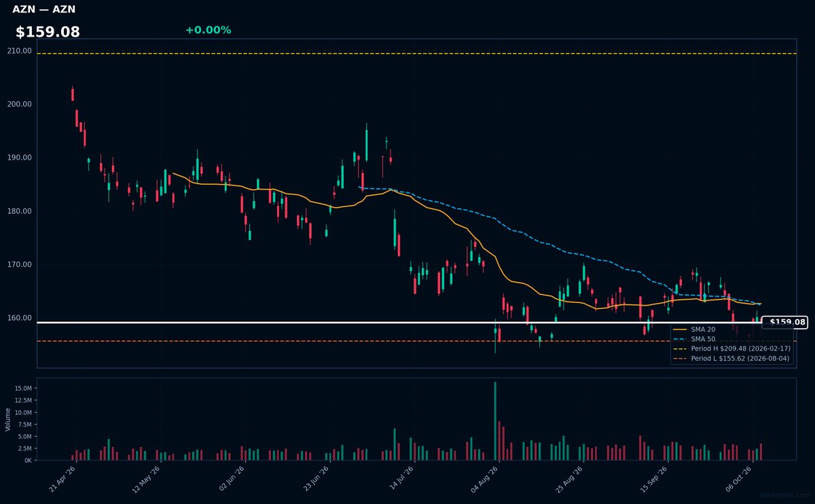Image resolution: width=815 pixels, height=504 pixels.
Task: Pick the 7.5M volume axis label
Action: pyautogui.click(x=24, y=425)
